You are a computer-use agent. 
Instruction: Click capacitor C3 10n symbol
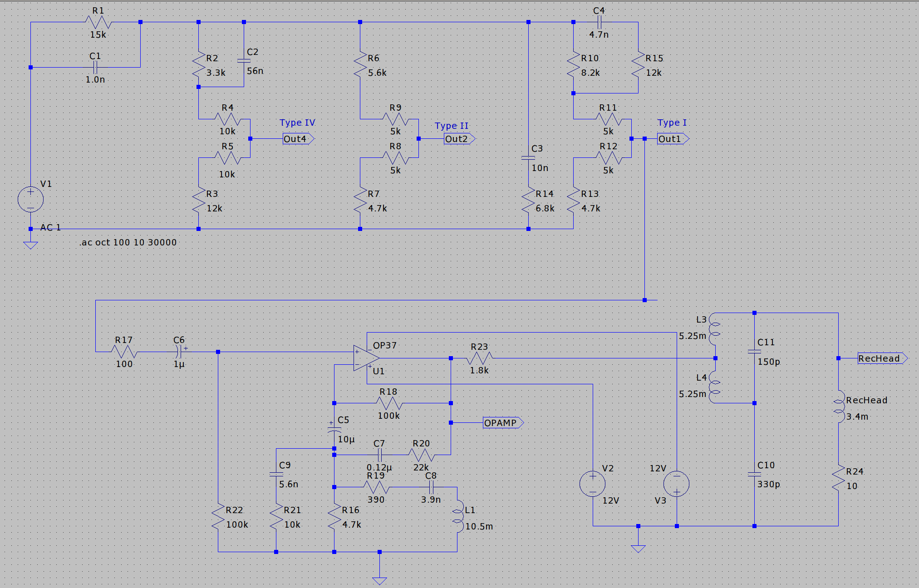point(528,158)
